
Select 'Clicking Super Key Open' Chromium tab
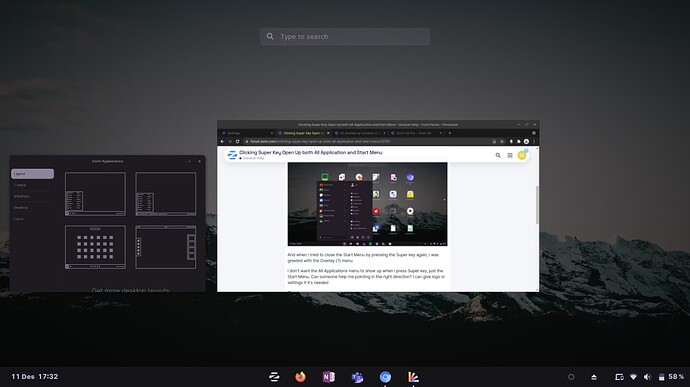[304, 133]
